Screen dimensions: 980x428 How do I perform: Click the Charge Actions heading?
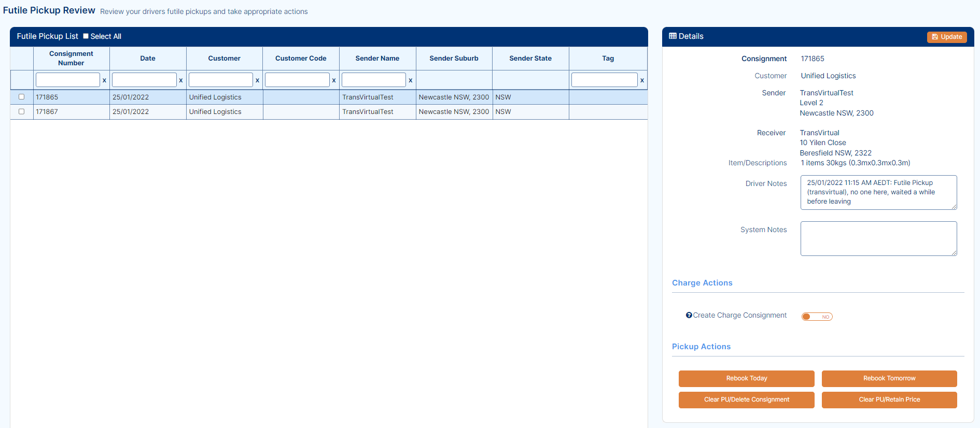pos(702,283)
